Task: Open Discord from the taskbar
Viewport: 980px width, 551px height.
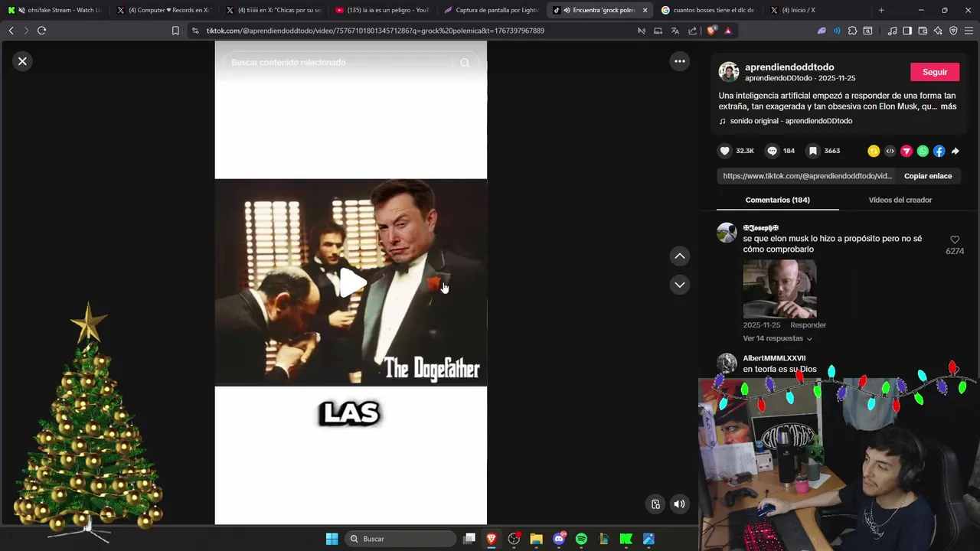Action: coord(559,539)
